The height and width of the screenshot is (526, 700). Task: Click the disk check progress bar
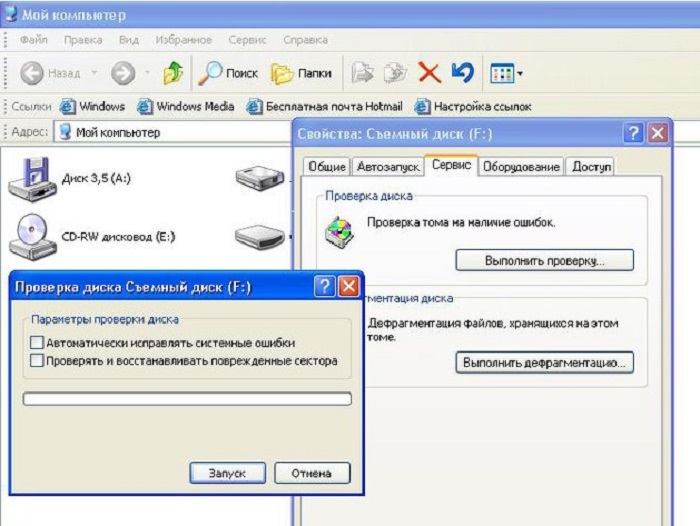[187, 399]
